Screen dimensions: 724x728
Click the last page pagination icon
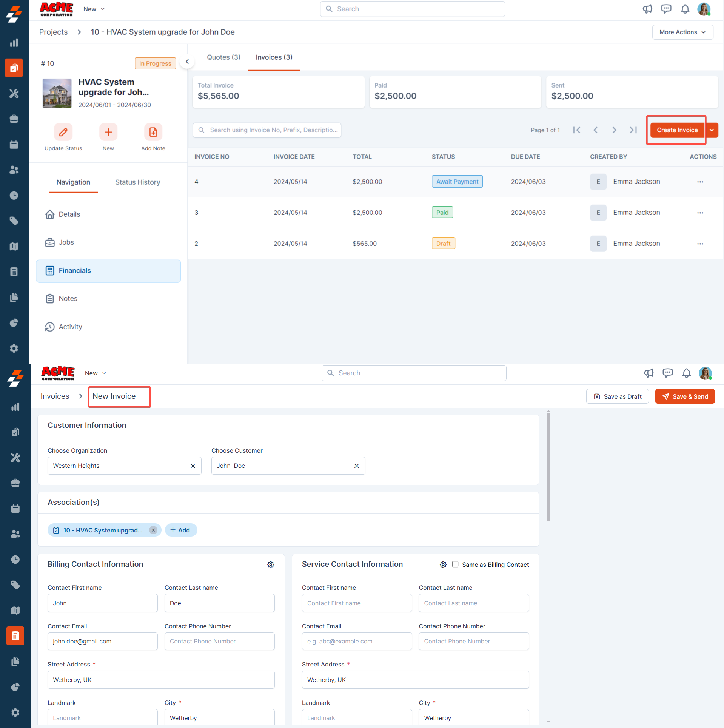[x=633, y=130]
